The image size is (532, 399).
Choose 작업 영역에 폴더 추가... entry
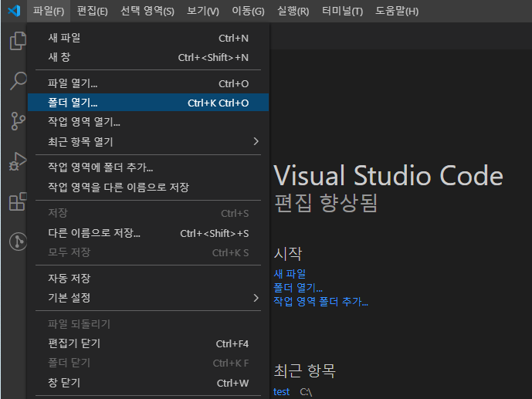coord(148,167)
